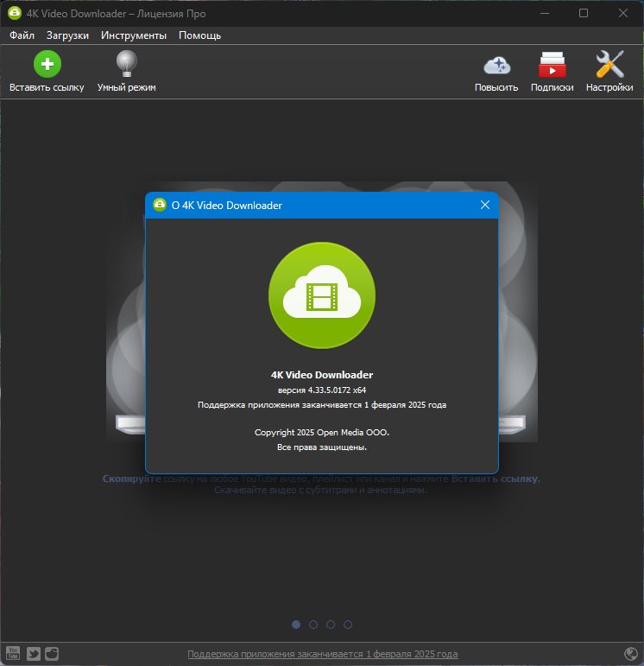Click the YouTube icon in status bar
The image size is (644, 666).
pos(13,653)
